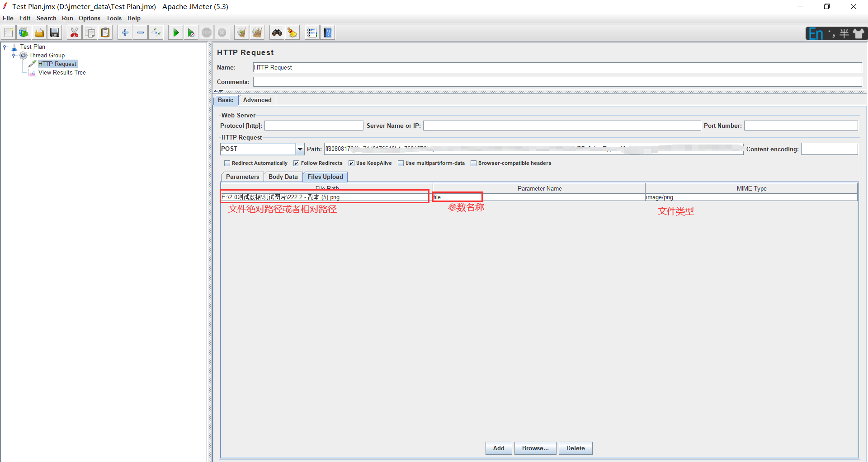Click the Copy icon in the toolbar
Viewport: 868px width, 462px height.
tap(90, 33)
